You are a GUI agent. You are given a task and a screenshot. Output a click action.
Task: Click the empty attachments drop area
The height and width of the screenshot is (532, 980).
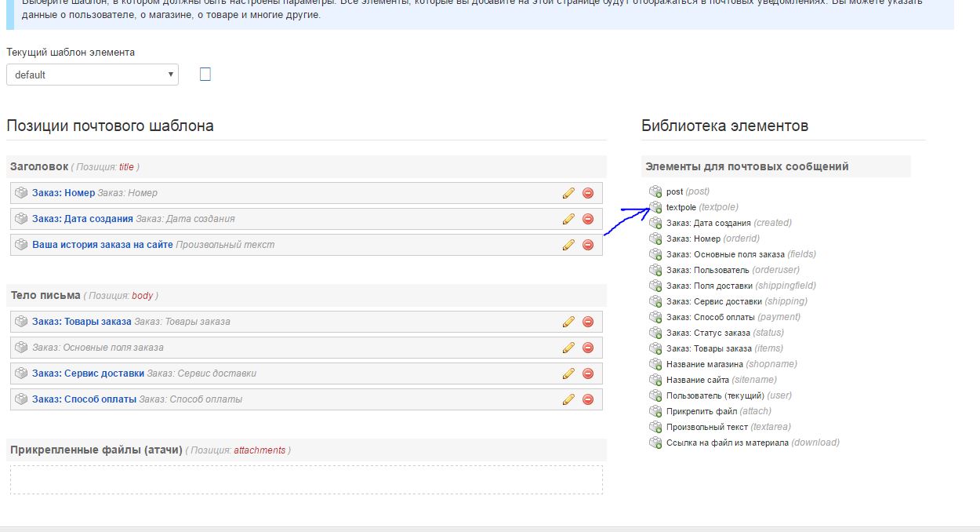click(306, 479)
